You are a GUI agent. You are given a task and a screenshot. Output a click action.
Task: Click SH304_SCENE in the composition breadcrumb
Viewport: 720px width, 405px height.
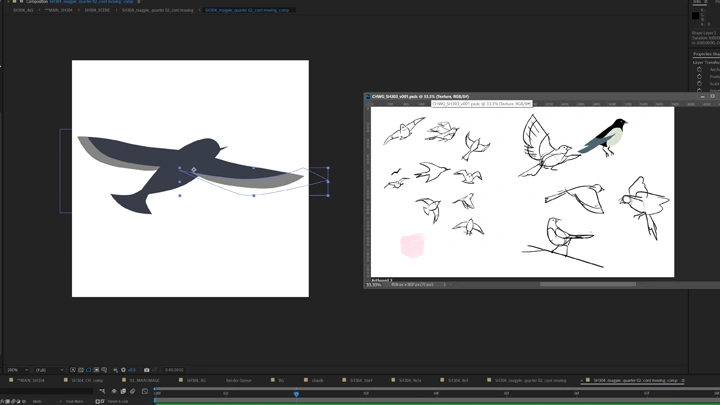coord(97,10)
